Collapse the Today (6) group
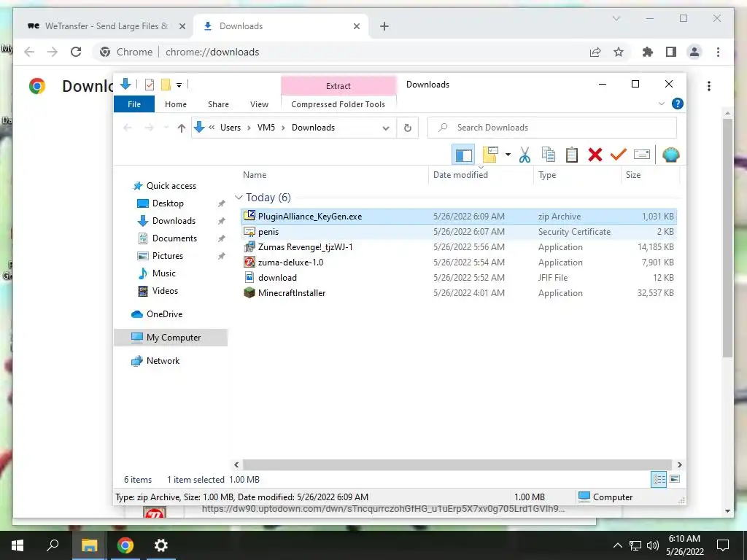This screenshot has height=560, width=747. click(239, 198)
